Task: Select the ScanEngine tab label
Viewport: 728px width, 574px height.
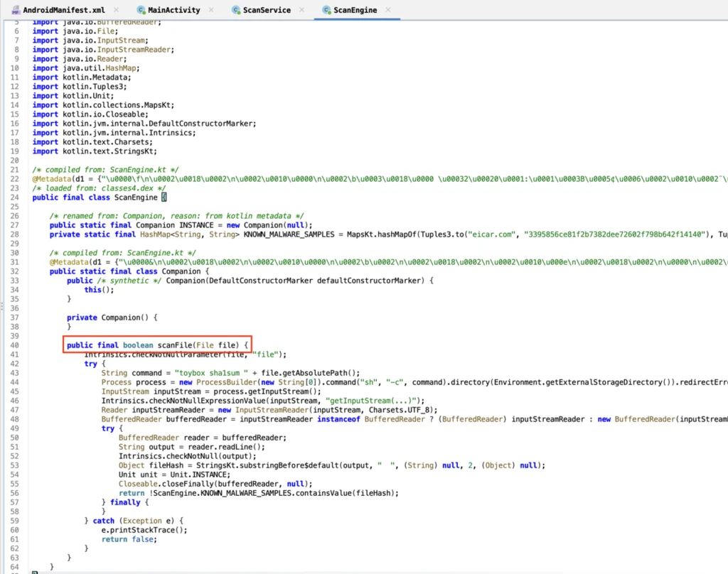Action: tap(355, 11)
